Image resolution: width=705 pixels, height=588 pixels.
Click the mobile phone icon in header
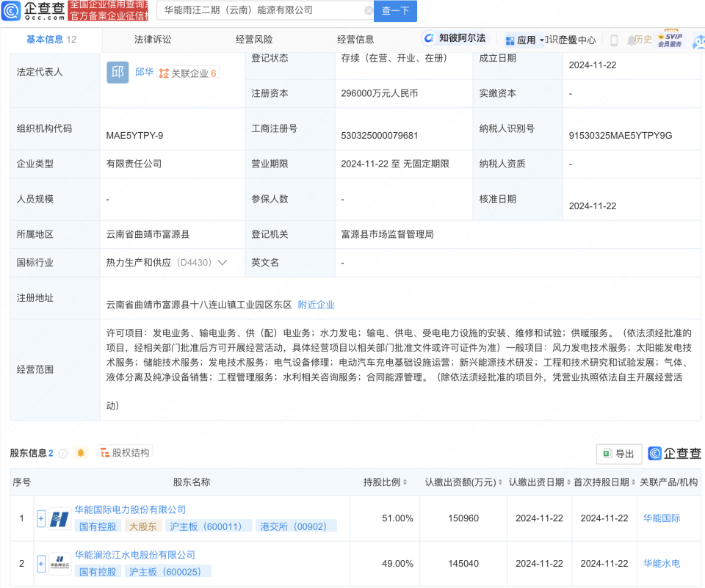pyautogui.click(x=614, y=40)
